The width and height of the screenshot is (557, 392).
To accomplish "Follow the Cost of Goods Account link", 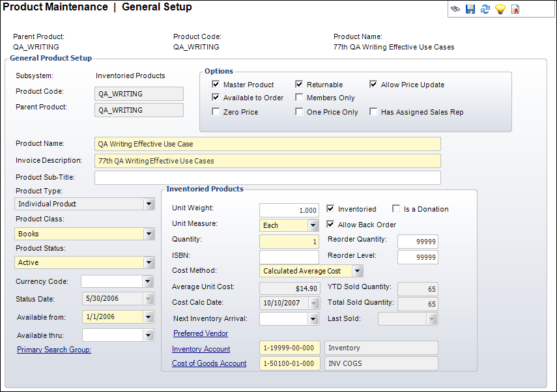I will (208, 363).
